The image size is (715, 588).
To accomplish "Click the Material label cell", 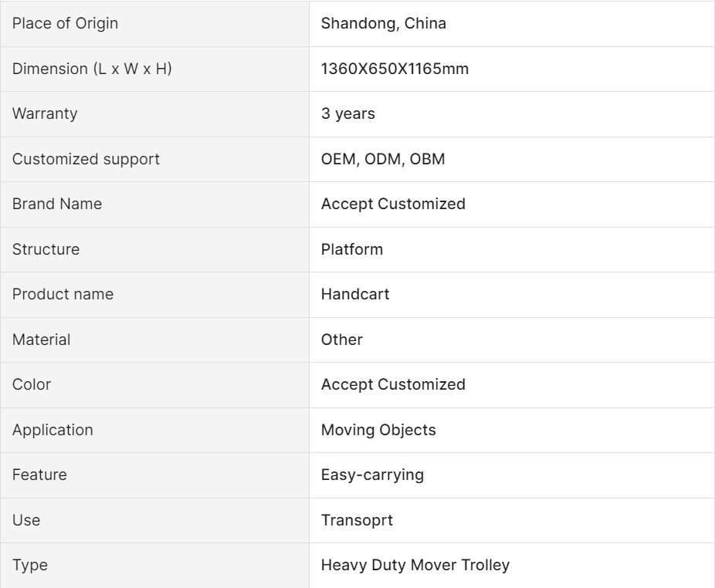I will click(41, 340).
